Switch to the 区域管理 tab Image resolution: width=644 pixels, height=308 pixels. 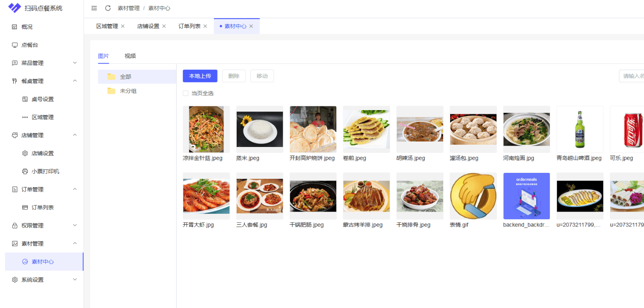click(107, 26)
